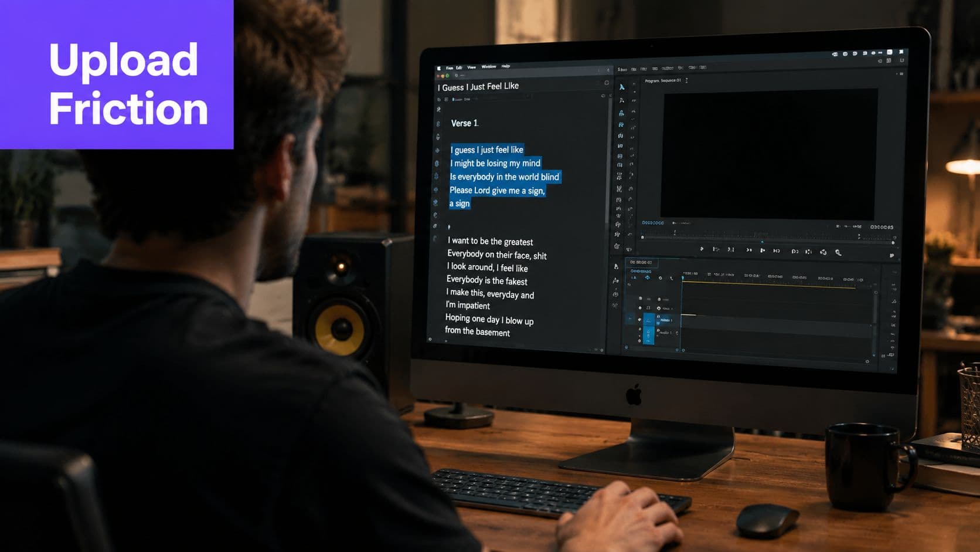Image resolution: width=980 pixels, height=552 pixels.
Task: Toggle the blue snap icon in timeline
Action: pyautogui.click(x=648, y=278)
